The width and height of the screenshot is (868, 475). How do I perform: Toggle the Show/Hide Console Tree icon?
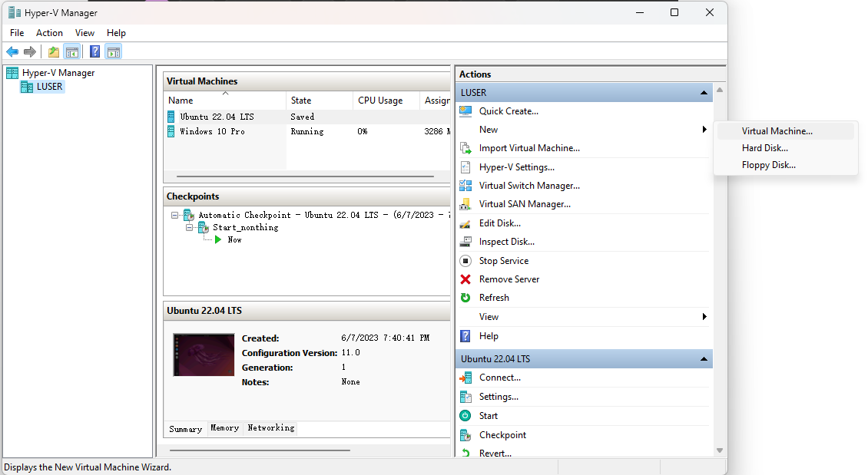pyautogui.click(x=72, y=52)
